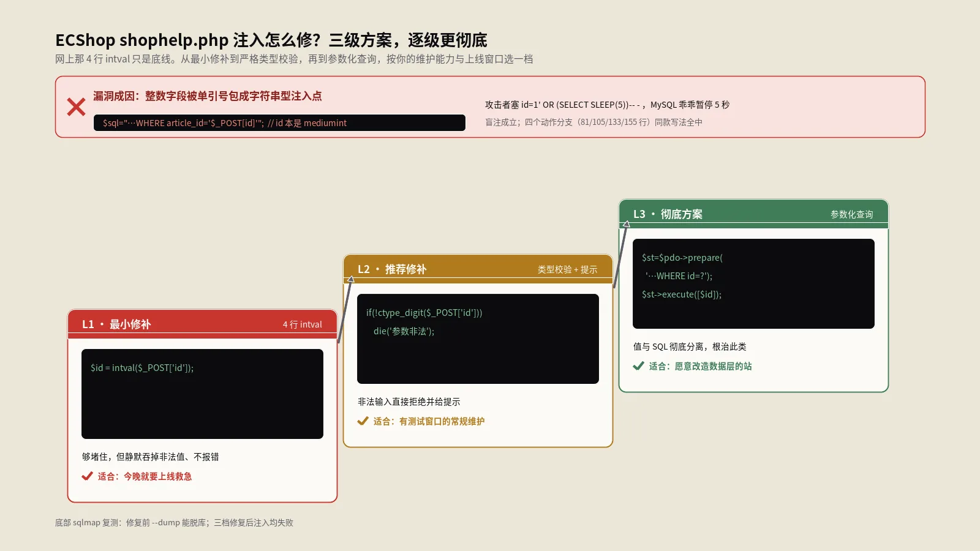Click the heading 漏洞成因：整数字段被单引号包成字符串型注入点

pyautogui.click(x=208, y=96)
